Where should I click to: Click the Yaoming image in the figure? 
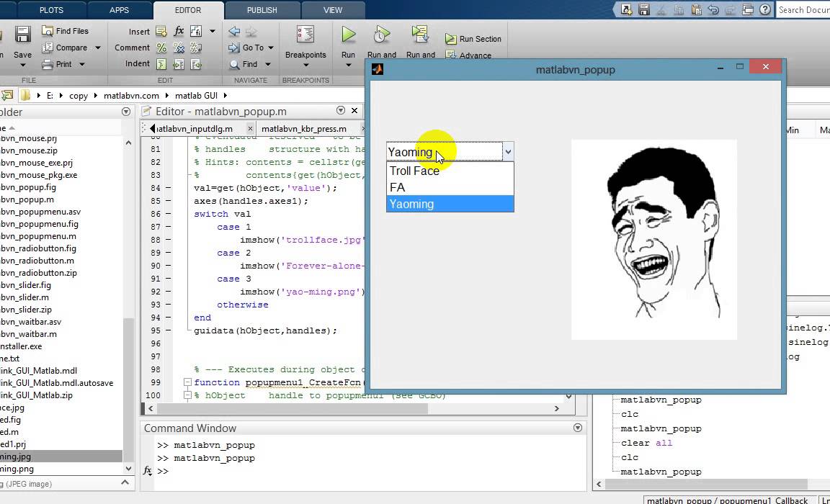[653, 240]
